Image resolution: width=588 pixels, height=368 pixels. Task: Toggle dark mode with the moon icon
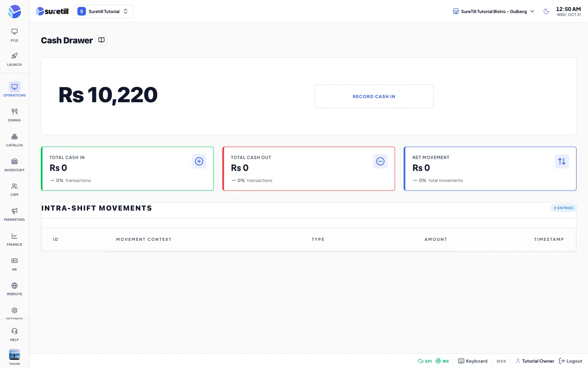tap(546, 11)
